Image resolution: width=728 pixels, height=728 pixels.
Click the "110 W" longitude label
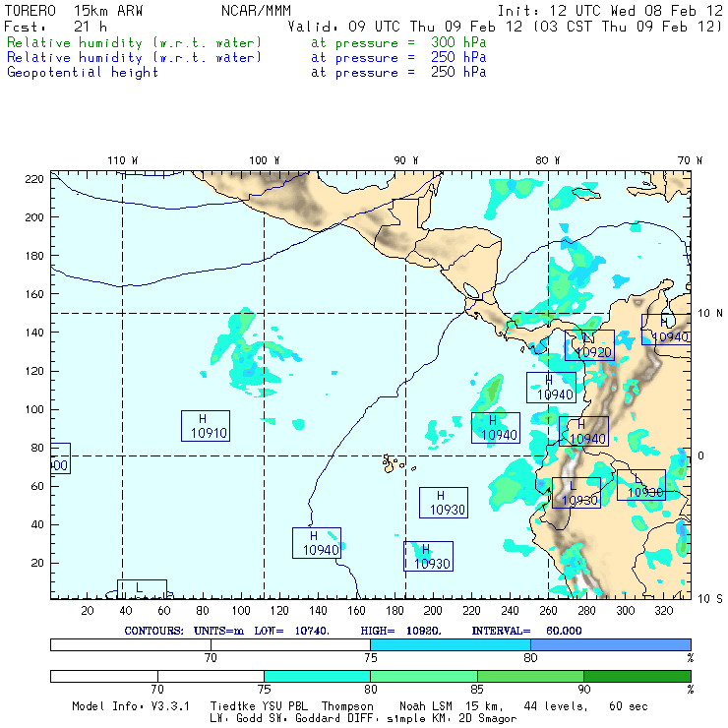click(123, 160)
